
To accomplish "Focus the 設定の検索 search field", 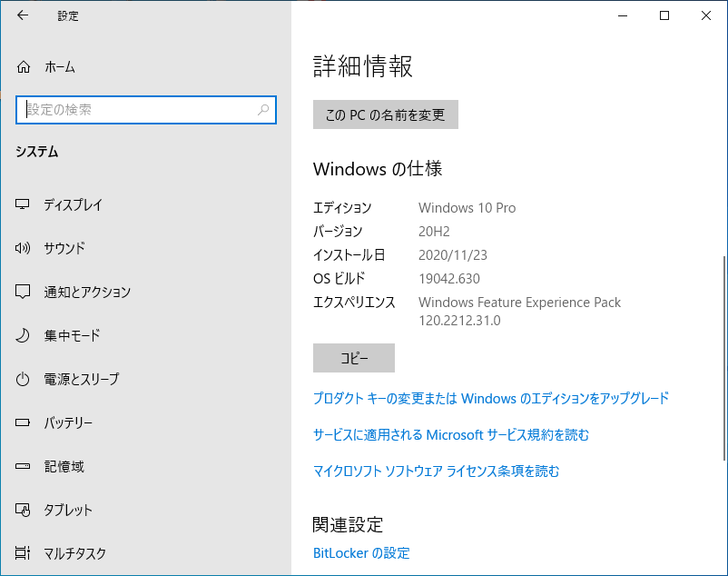I will click(146, 110).
